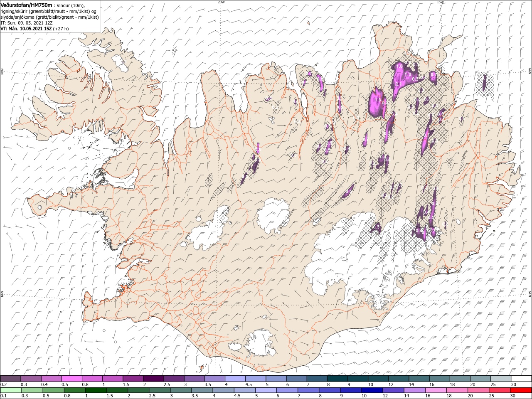Pick upper legend swatch between 6 and 7

296,379
